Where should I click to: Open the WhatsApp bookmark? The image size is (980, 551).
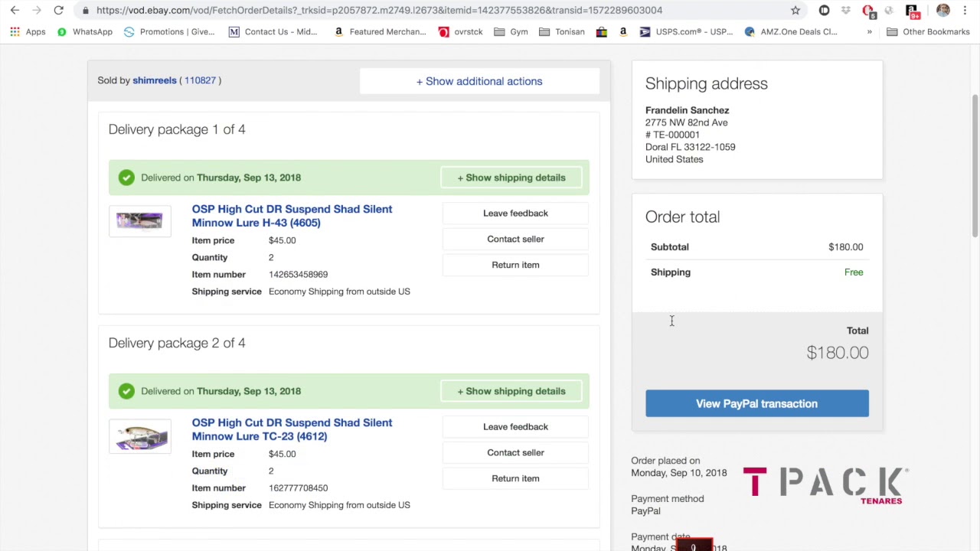[x=84, y=31]
